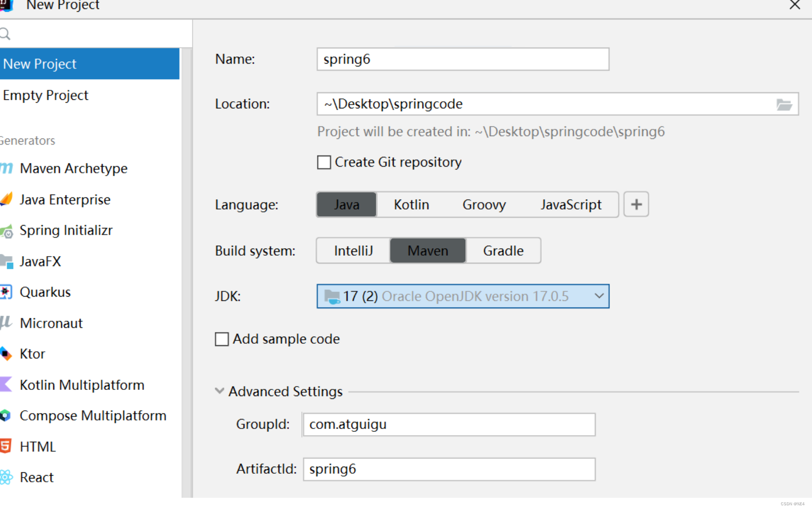The height and width of the screenshot is (510, 812).
Task: Close the New Project dialog
Action: pos(795,5)
